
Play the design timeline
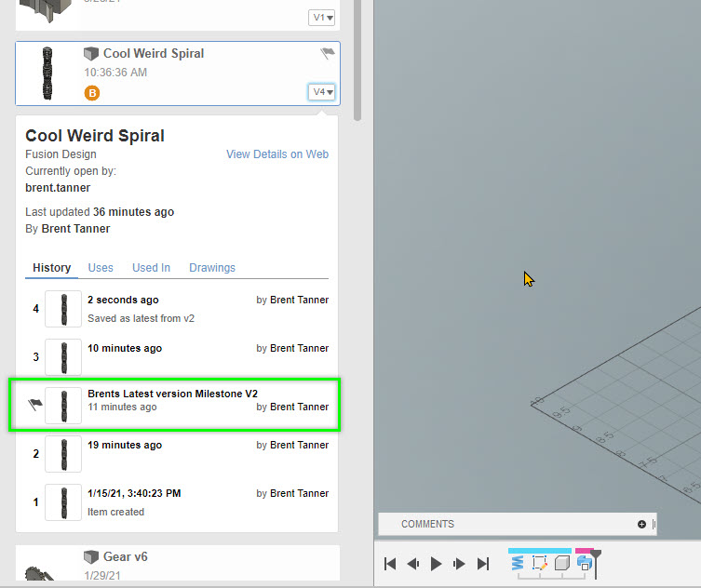pos(436,564)
